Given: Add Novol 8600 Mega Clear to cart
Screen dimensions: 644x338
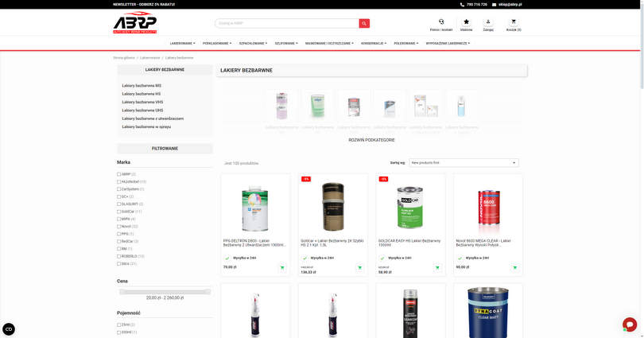Looking at the screenshot, I should click(515, 267).
